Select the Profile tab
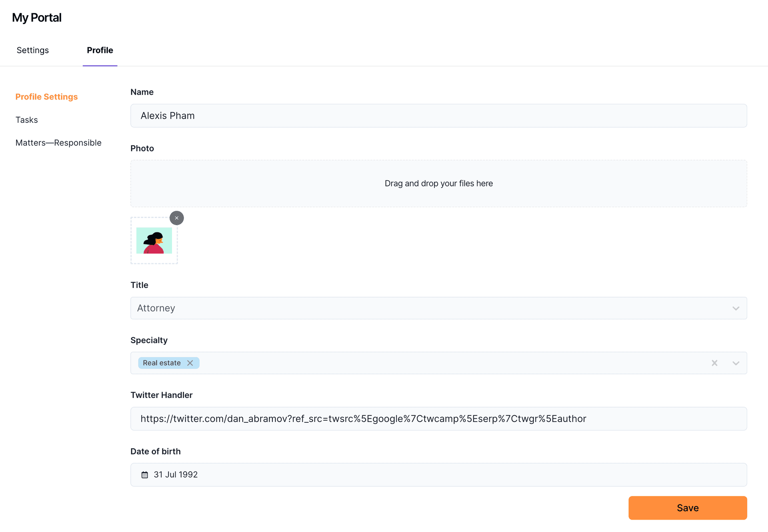768x532 pixels. (x=100, y=50)
